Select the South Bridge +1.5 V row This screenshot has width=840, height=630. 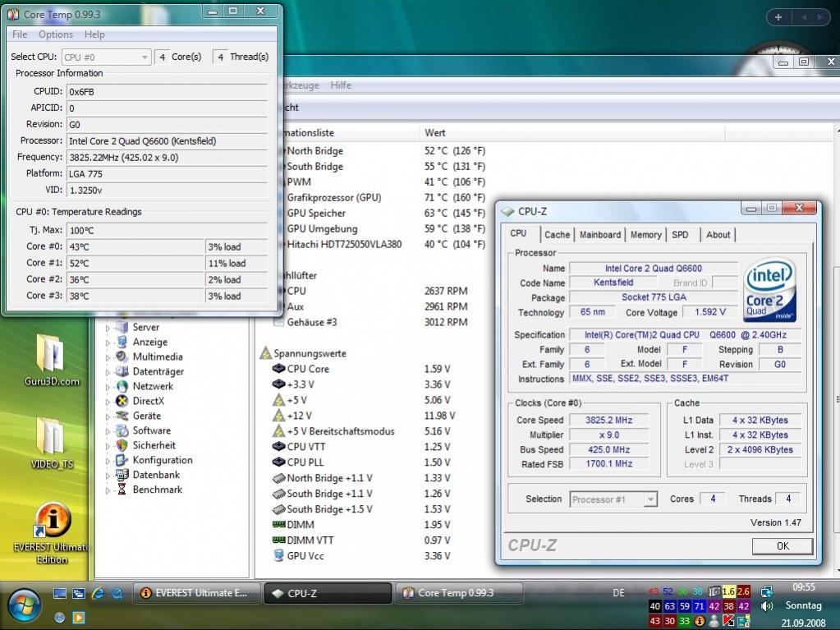(362, 509)
